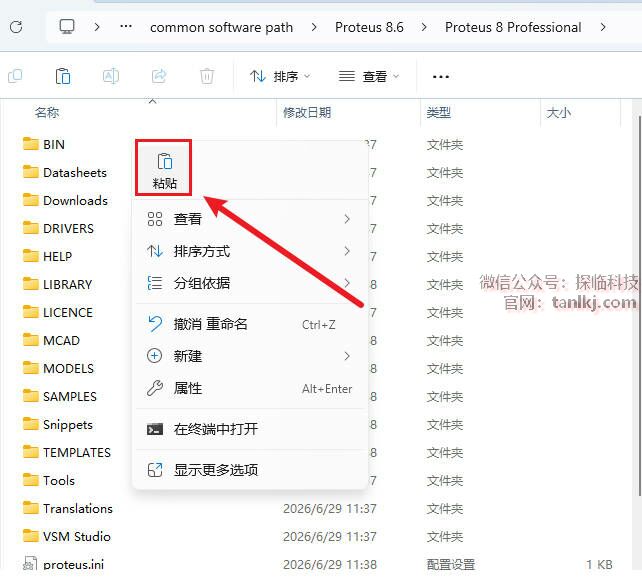Click the toolbar Copy icon

[x=15, y=76]
